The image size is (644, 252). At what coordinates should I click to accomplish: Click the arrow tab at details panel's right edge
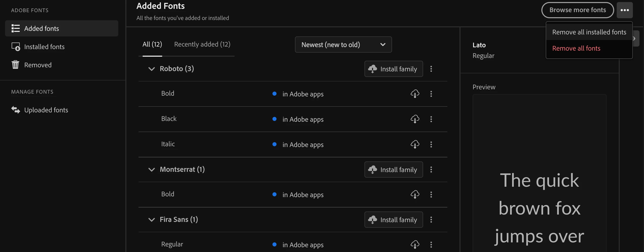(635, 38)
